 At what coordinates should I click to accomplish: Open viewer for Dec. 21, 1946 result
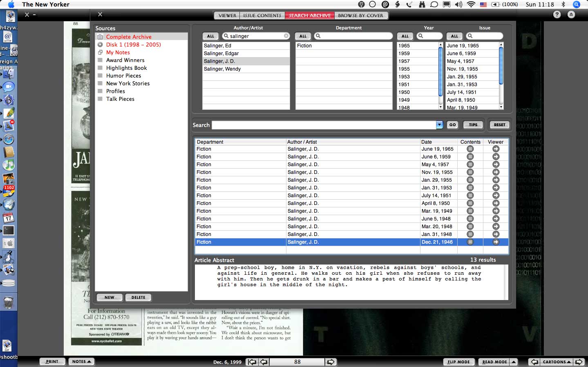pos(496,242)
